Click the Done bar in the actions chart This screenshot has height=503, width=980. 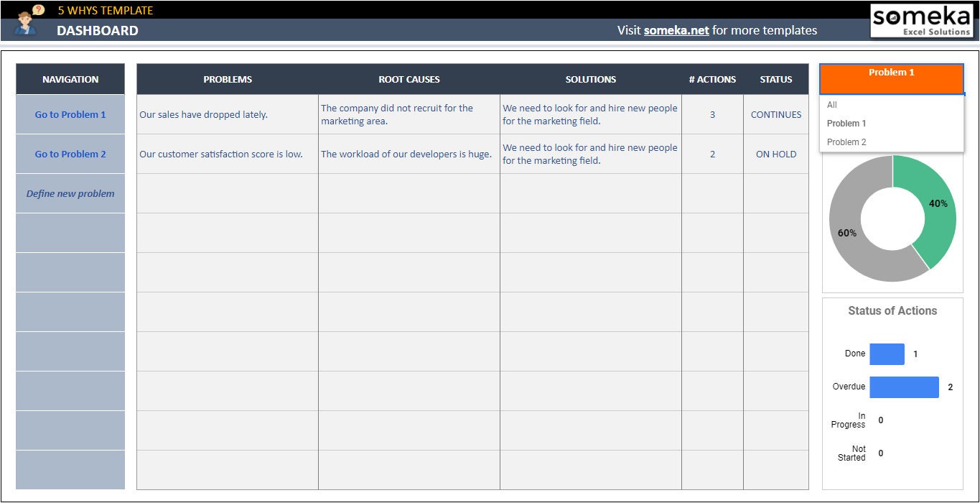tap(887, 354)
